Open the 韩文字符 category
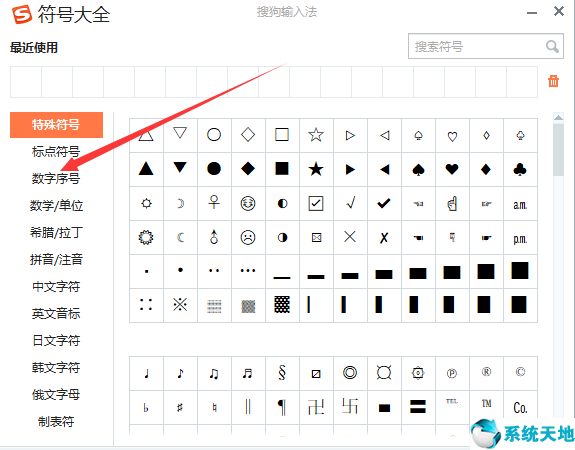575x450 pixels. tap(56, 367)
